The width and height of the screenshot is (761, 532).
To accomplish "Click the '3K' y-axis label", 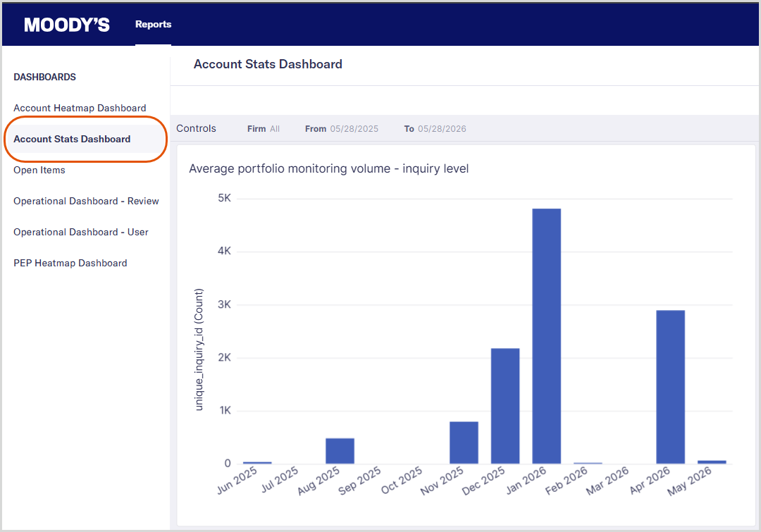I will pos(224,304).
